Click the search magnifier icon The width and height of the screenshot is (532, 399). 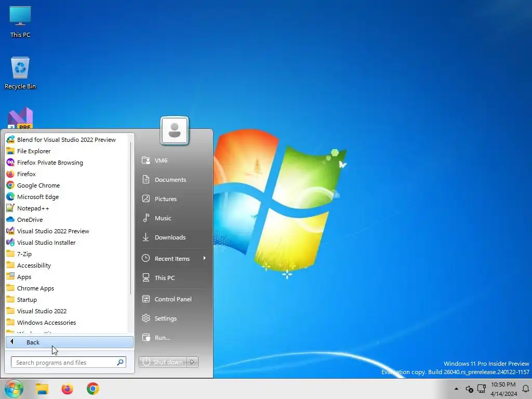coord(120,362)
